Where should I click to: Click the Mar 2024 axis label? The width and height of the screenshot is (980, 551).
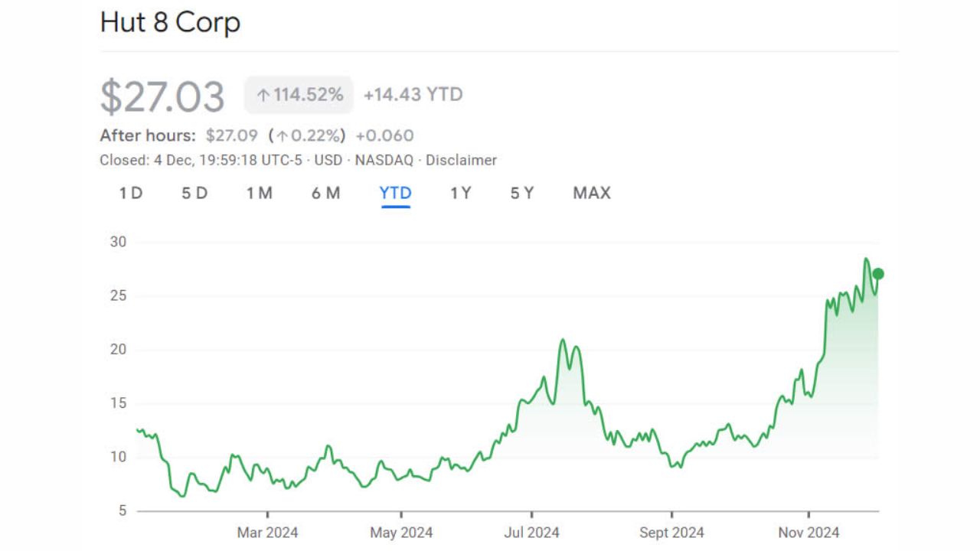click(267, 532)
